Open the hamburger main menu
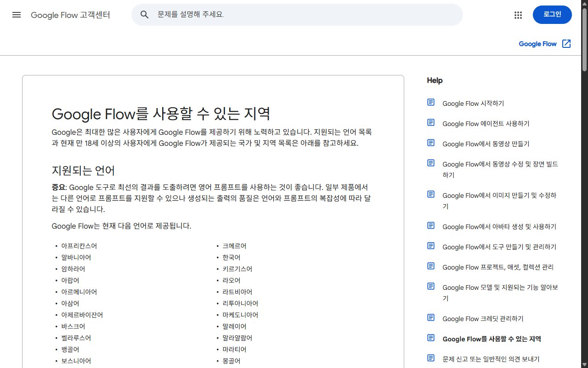This screenshot has height=368, width=588. 17,15
